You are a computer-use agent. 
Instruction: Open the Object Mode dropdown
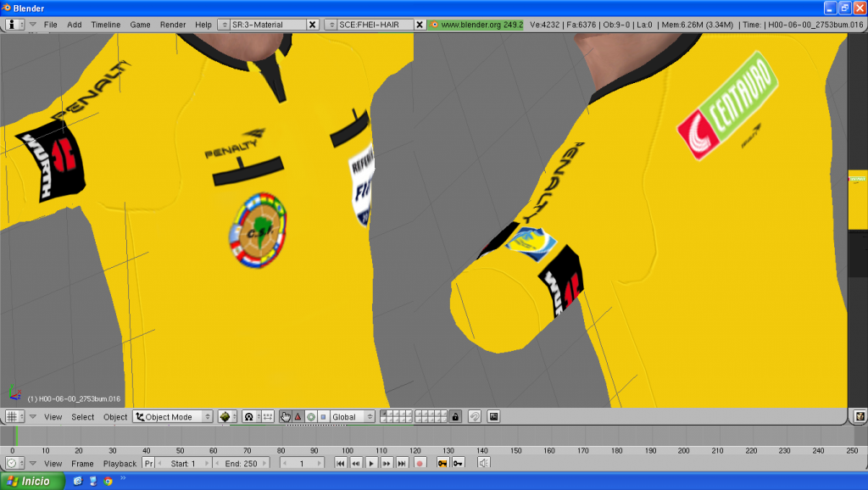(x=173, y=417)
